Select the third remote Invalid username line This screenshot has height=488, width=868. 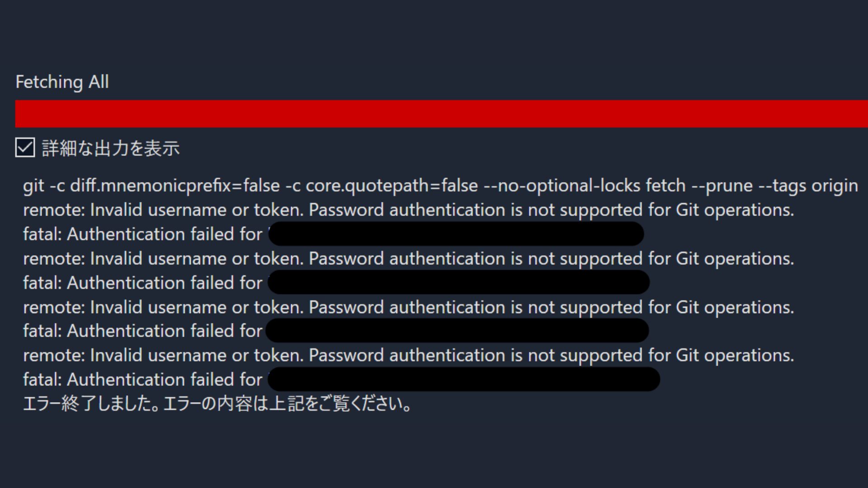(x=408, y=307)
